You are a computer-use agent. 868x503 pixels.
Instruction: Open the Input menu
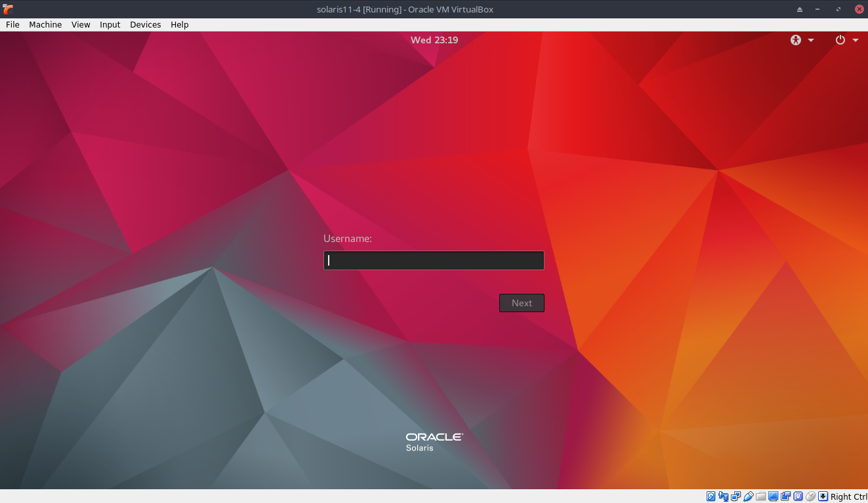pyautogui.click(x=110, y=24)
